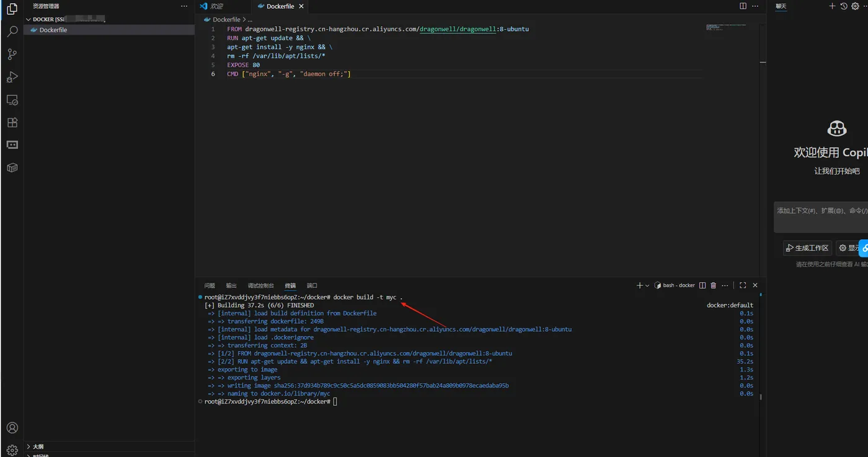The height and width of the screenshot is (457, 868).
Task: Switch to the 端口 ports tab
Action: (312, 285)
